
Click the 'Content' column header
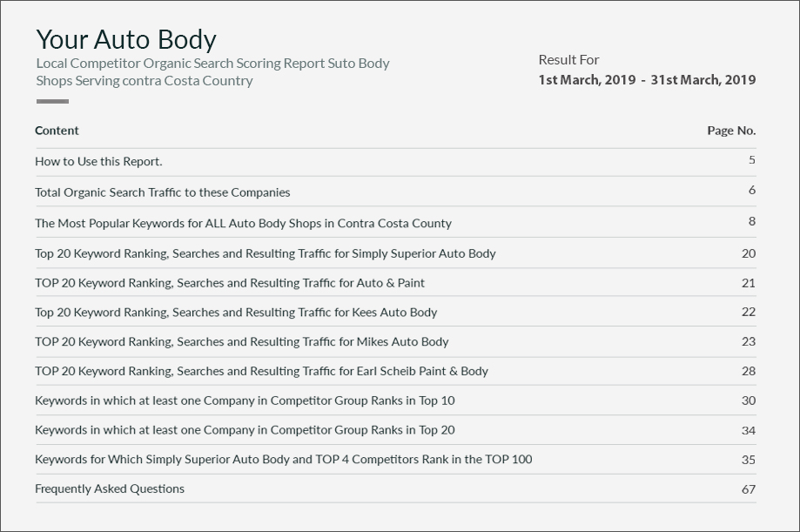click(57, 131)
